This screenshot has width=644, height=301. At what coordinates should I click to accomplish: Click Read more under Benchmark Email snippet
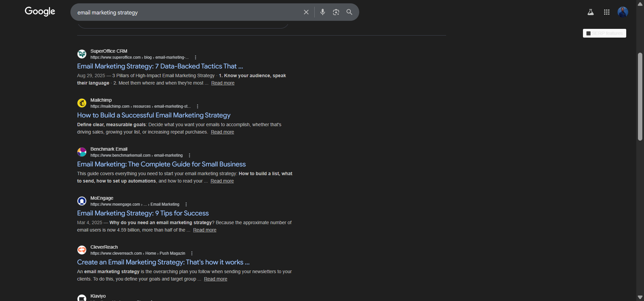pos(222,181)
